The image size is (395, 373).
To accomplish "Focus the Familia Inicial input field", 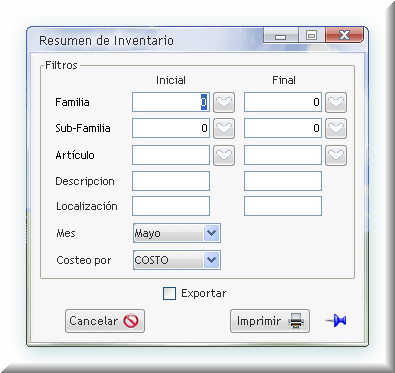I will click(171, 102).
